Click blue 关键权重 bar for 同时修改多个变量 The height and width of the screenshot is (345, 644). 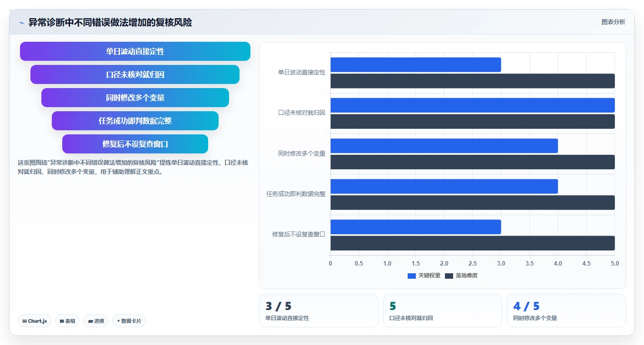(444, 146)
